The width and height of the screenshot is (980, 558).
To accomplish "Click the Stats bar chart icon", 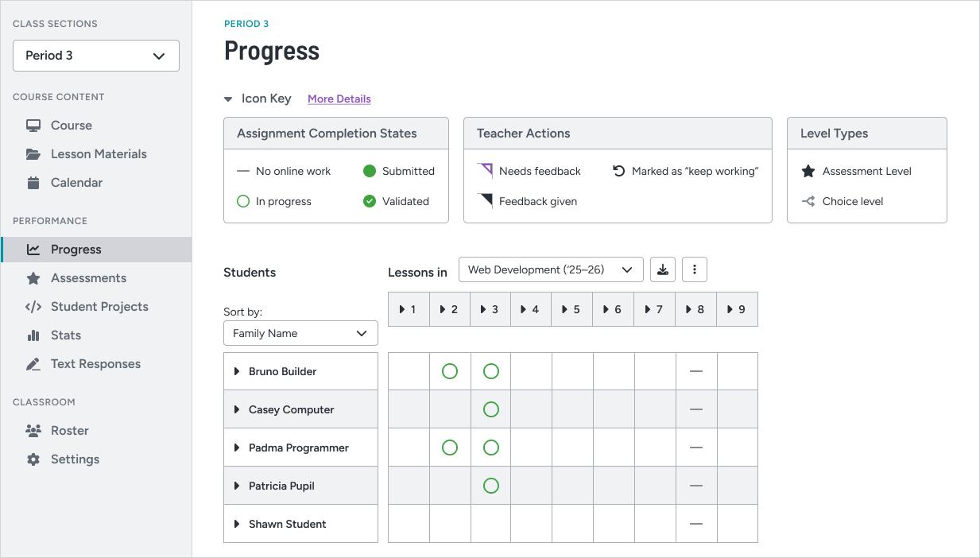I will [x=33, y=335].
